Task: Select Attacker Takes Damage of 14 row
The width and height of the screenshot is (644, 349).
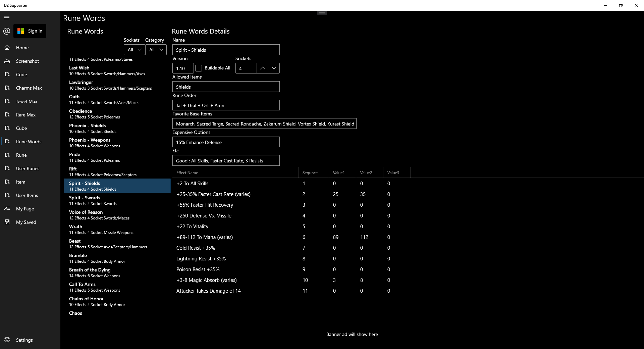Action: (x=408, y=291)
